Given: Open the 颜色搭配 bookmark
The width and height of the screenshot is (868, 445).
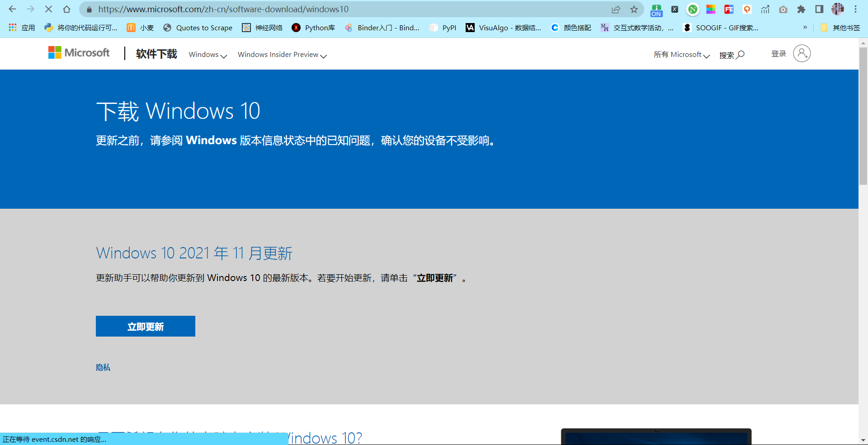Looking at the screenshot, I should tap(571, 28).
